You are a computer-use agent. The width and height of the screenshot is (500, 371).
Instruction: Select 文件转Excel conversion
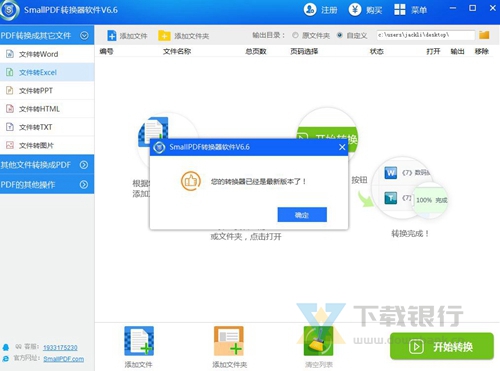click(x=47, y=72)
